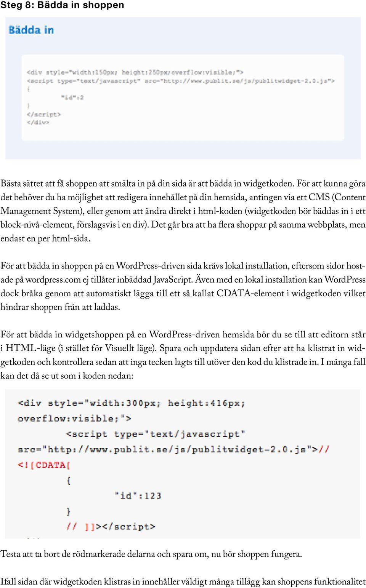
Task: Click the paragraph starting 'För att bädda in shoppen'
Action: 183,286
